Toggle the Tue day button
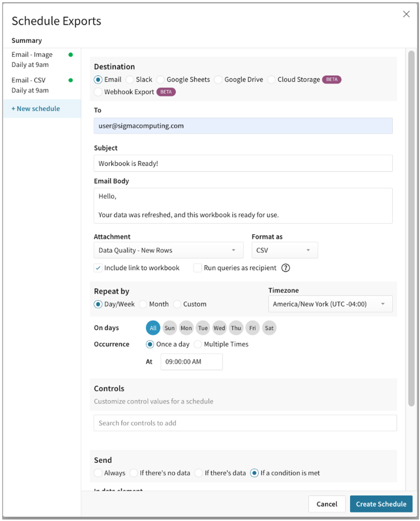This screenshot has width=420, height=521. coord(203,328)
